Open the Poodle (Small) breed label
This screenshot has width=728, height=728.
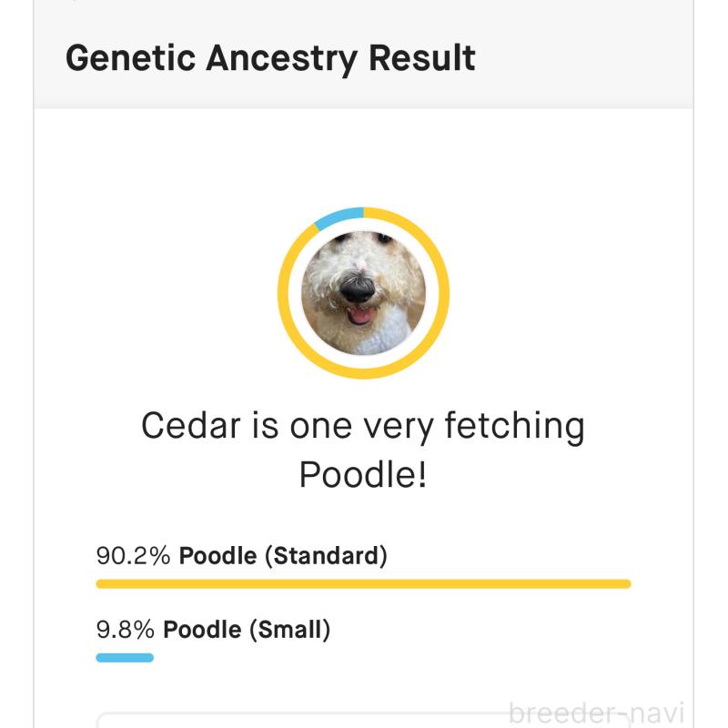click(246, 629)
